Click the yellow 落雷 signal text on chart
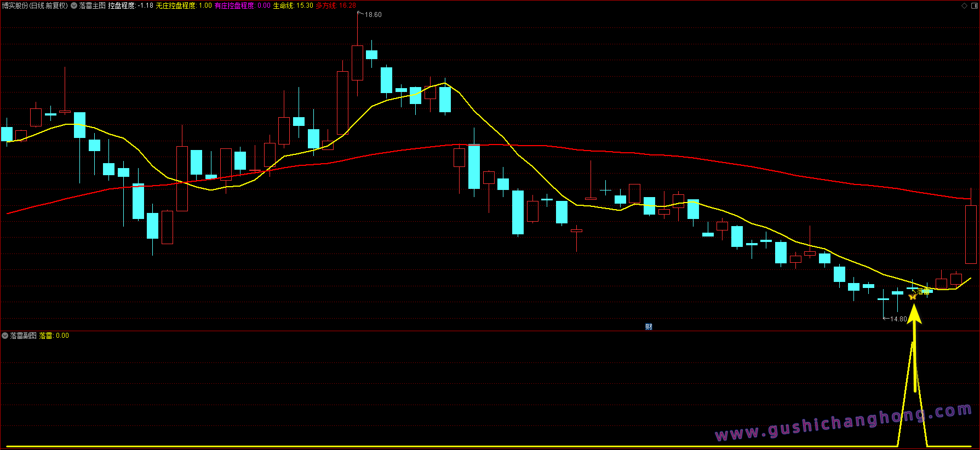980x450 pixels. [x=924, y=292]
